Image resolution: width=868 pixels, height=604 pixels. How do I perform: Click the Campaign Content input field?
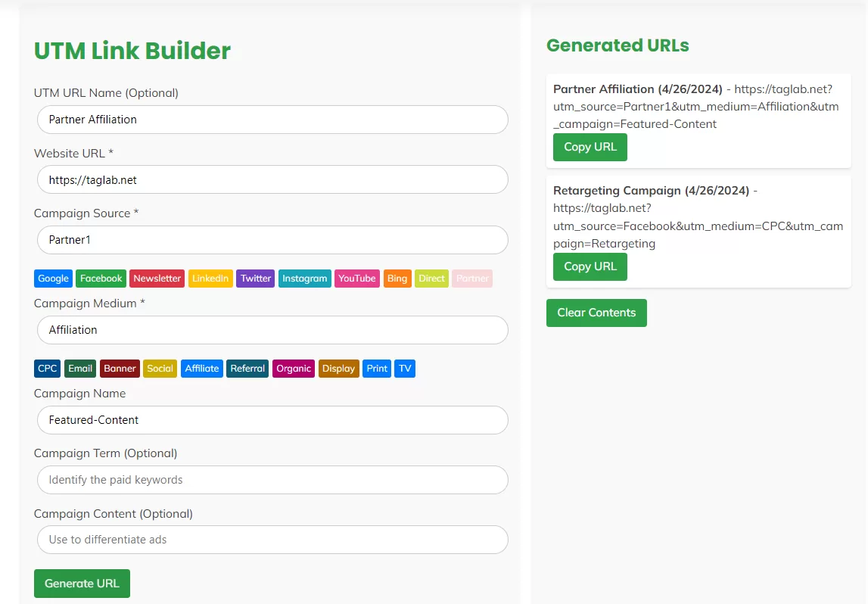[x=272, y=540]
